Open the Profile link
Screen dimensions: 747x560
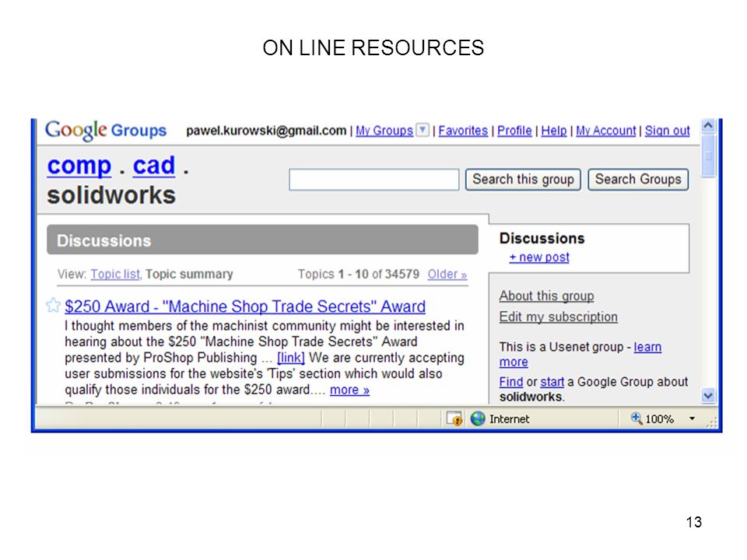pyautogui.click(x=514, y=131)
